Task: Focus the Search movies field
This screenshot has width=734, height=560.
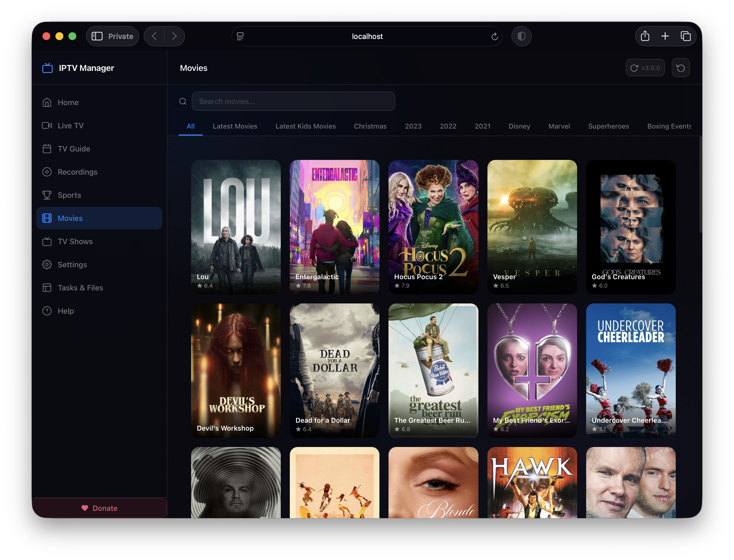Action: coord(293,101)
